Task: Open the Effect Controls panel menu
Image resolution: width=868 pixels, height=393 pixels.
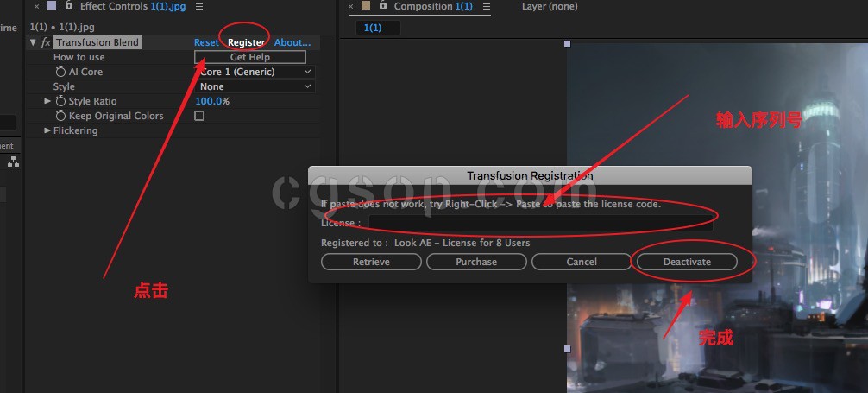Action: pyautogui.click(x=199, y=7)
